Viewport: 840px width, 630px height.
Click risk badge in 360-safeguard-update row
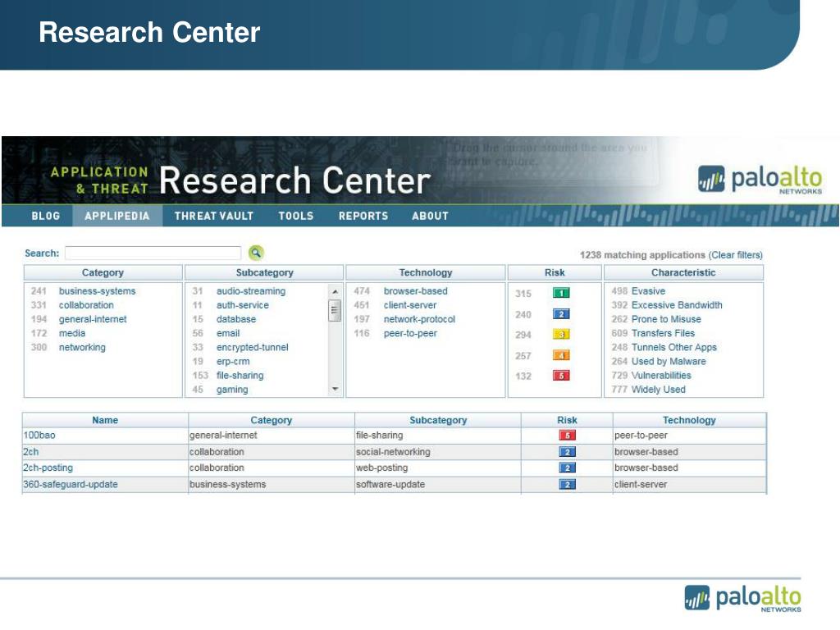[x=567, y=485]
